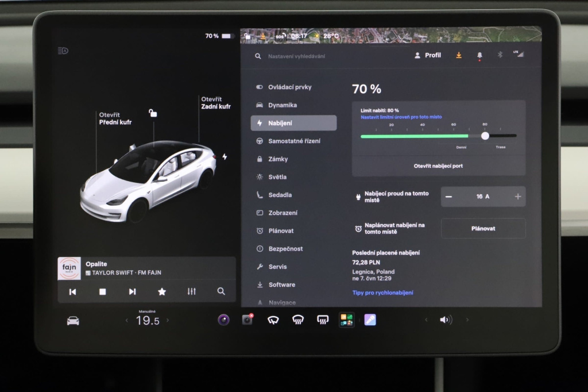Screen dimensions: 588x392
Task: Open the Ovládací prvky settings
Action: pos(290,87)
